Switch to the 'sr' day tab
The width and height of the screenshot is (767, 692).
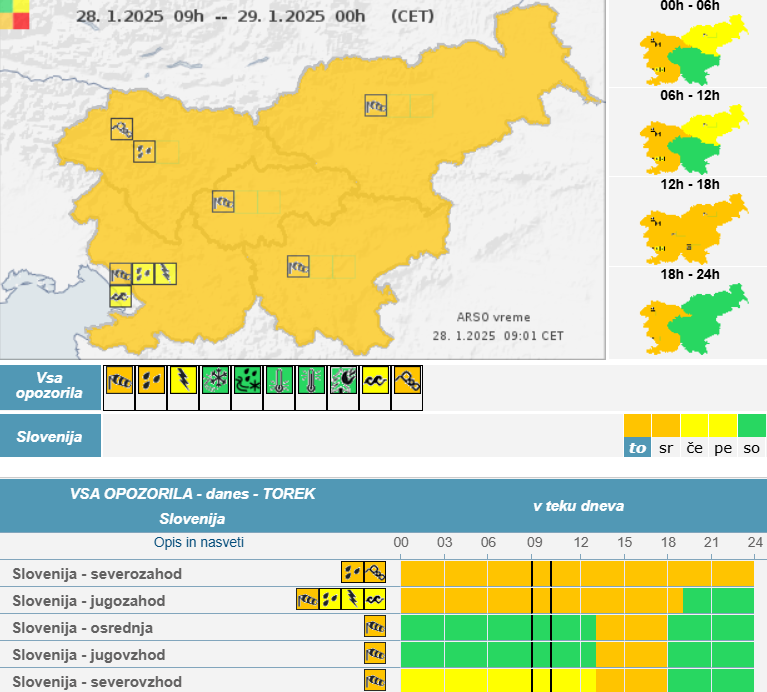(x=666, y=448)
